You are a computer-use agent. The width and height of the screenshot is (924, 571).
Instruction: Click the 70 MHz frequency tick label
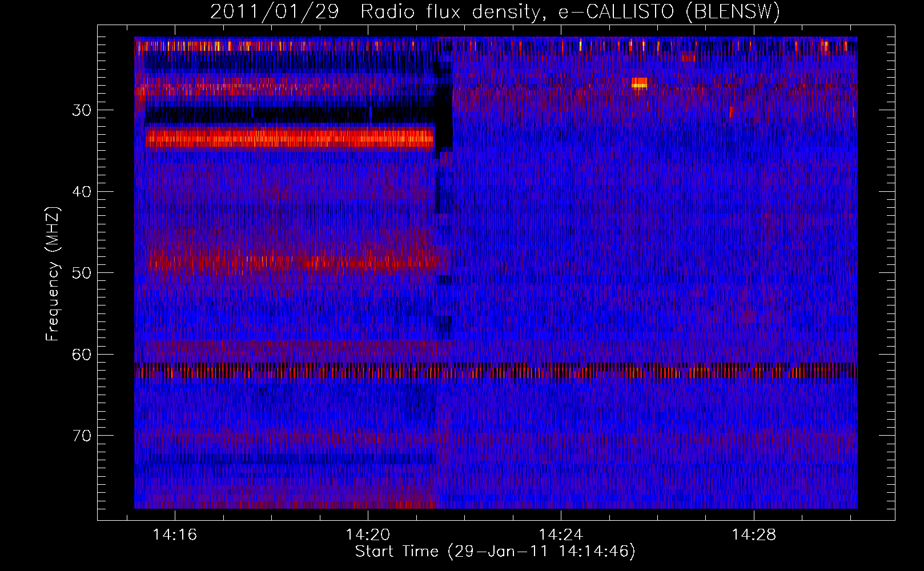tap(82, 436)
